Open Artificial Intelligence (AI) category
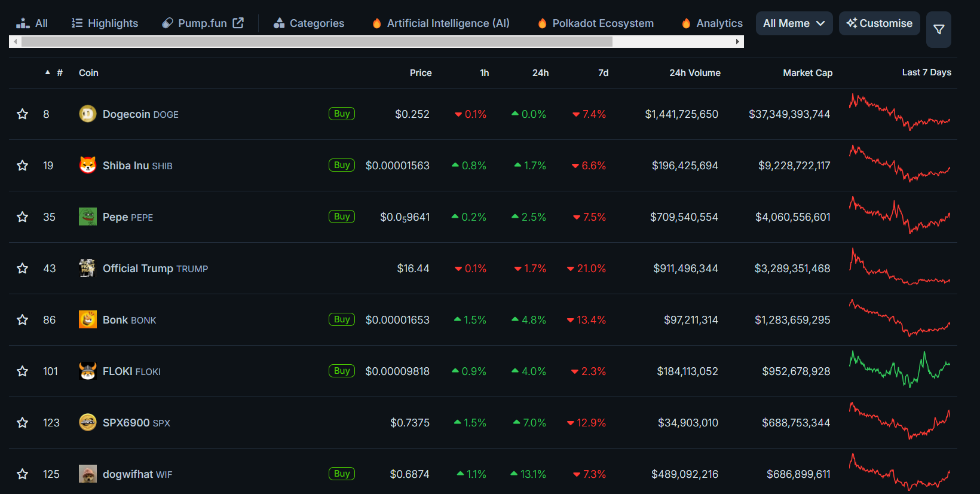Image resolution: width=980 pixels, height=494 pixels. pyautogui.click(x=440, y=23)
